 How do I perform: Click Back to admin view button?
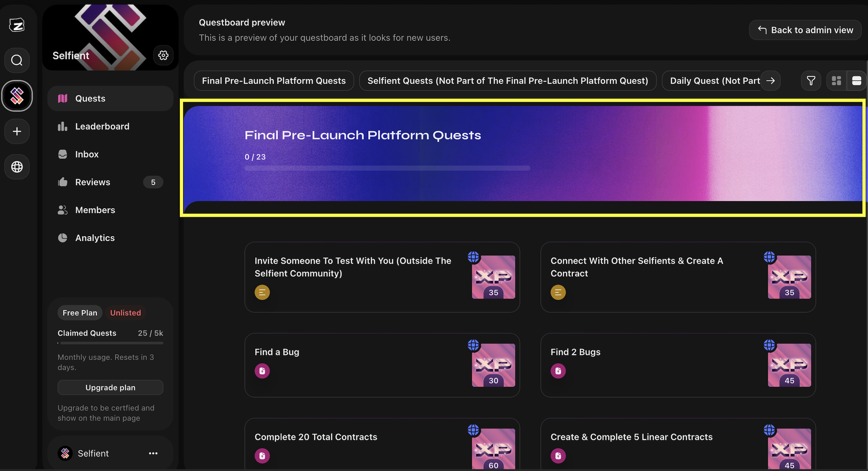(805, 30)
